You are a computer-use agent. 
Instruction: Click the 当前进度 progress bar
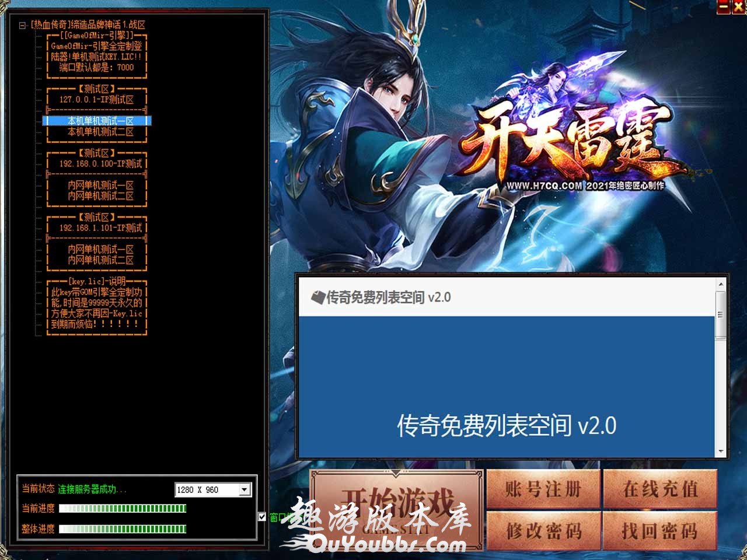pyautogui.click(x=123, y=509)
